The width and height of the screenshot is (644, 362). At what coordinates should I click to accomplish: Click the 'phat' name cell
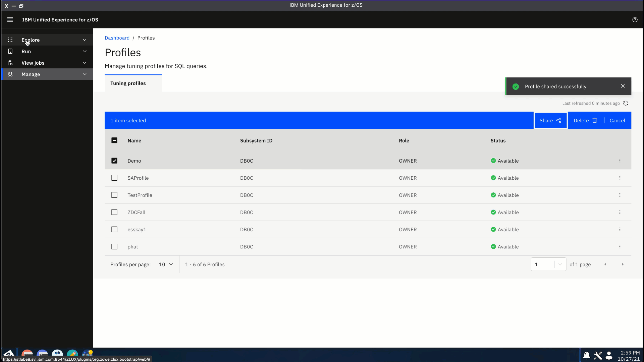pyautogui.click(x=133, y=247)
